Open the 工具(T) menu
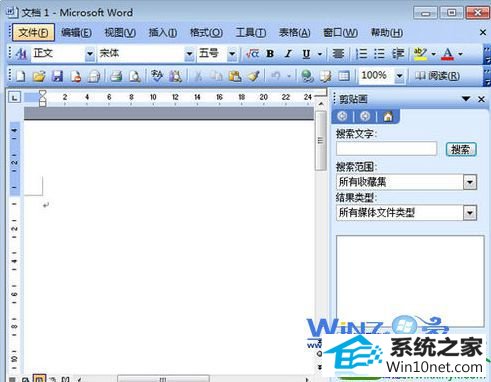This screenshot has height=382, width=491. click(251, 33)
